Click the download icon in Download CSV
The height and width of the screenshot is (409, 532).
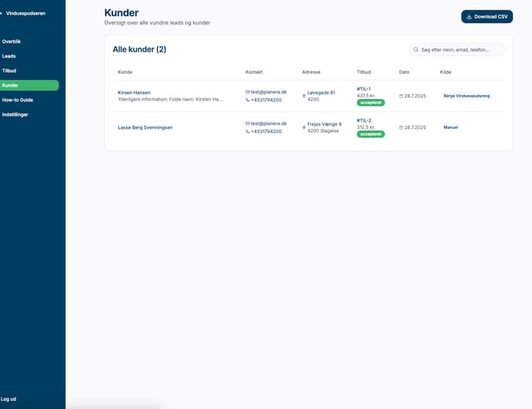point(469,16)
